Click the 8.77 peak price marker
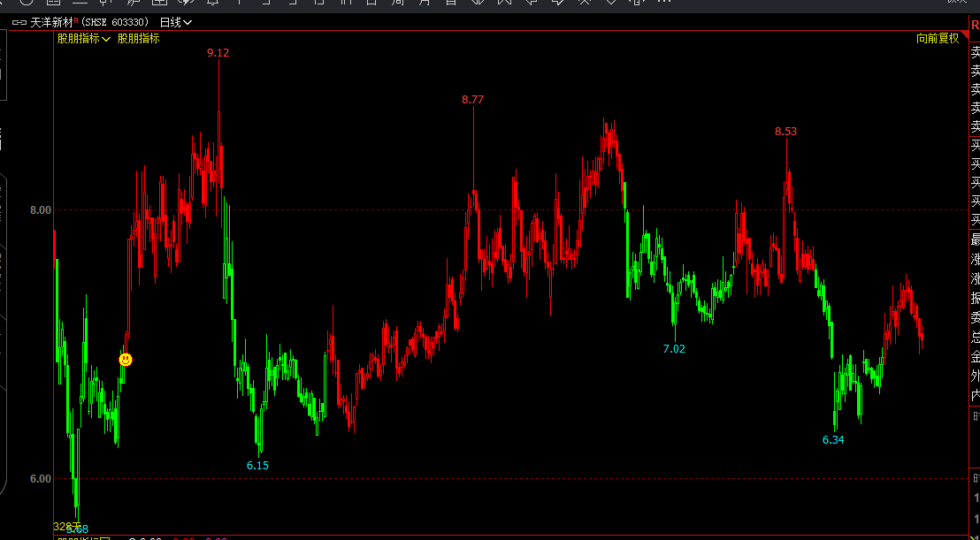The width and height of the screenshot is (980, 540). (x=472, y=99)
